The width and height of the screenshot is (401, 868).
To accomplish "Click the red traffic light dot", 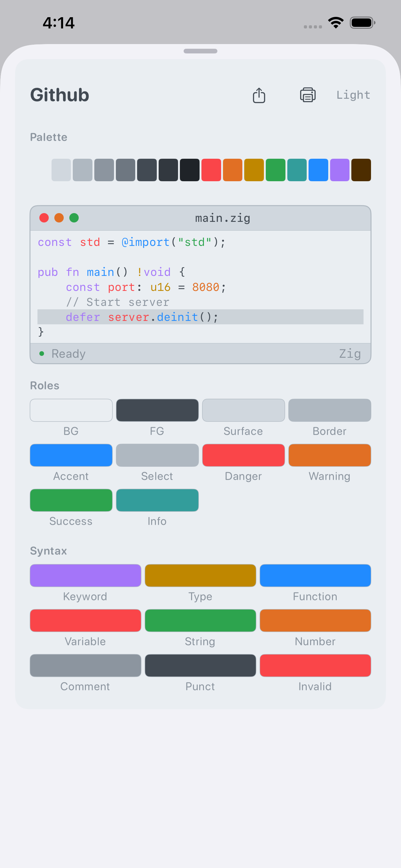I will (x=44, y=218).
